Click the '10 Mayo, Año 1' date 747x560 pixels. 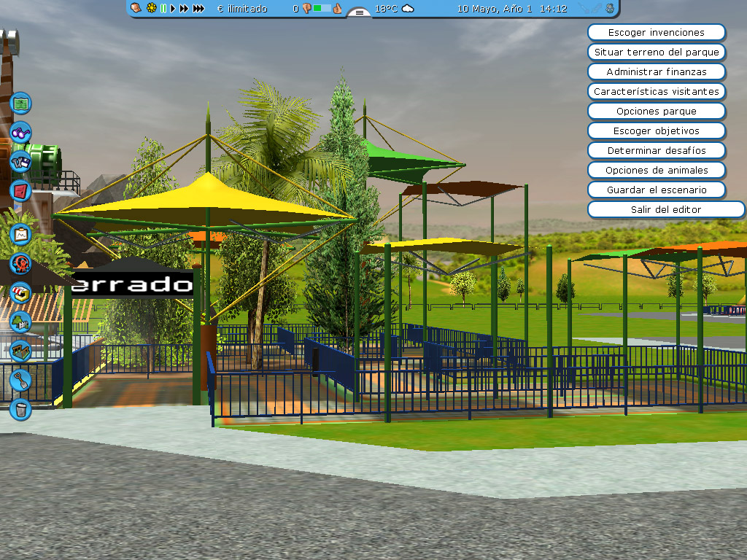[x=494, y=8]
